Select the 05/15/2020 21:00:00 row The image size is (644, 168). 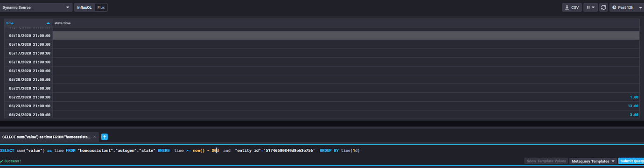[322, 35]
